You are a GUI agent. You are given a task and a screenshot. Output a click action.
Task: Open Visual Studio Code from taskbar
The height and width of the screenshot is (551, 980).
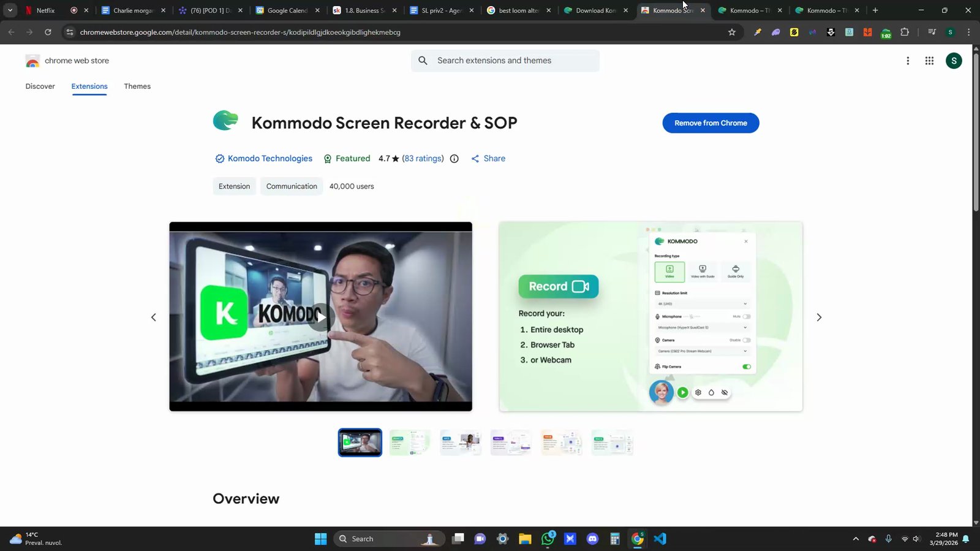[x=660, y=539]
